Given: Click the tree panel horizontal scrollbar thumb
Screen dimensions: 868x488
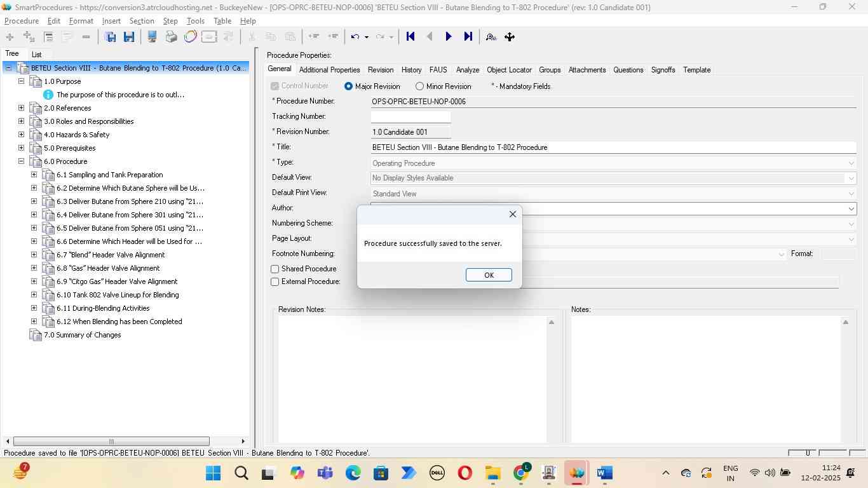Looking at the screenshot, I should tap(111, 442).
